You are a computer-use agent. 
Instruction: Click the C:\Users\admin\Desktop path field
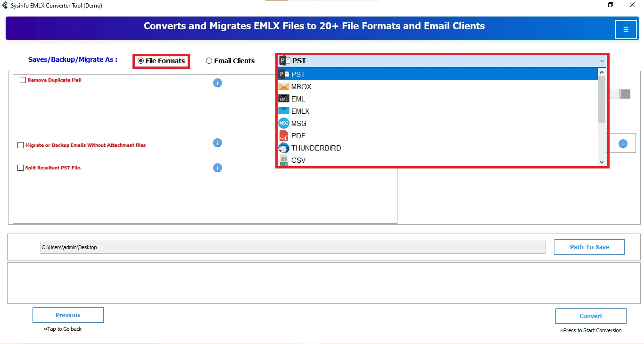(293, 247)
